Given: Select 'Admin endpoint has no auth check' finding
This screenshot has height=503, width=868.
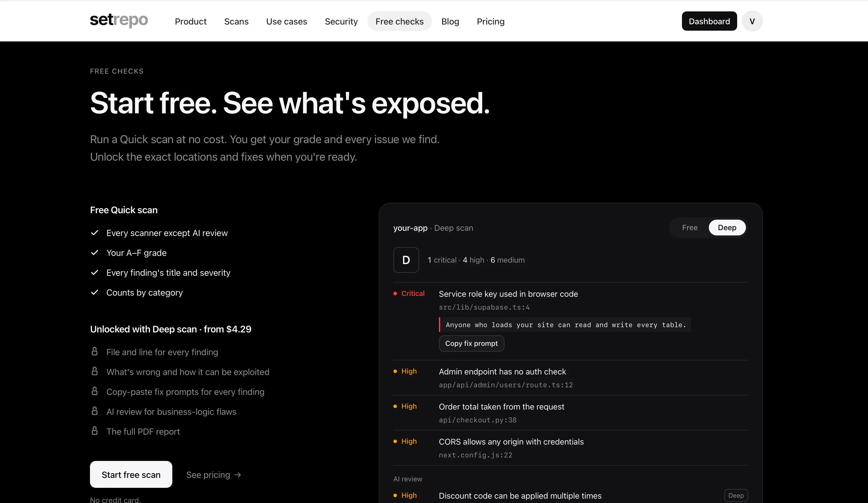Looking at the screenshot, I should tap(502, 372).
